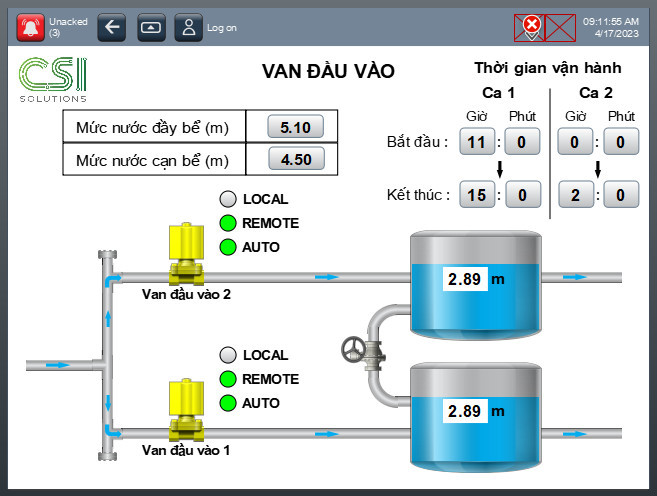Toggle LOCAL indicator for valve 1
Screen dimensions: 657x496
point(228,355)
